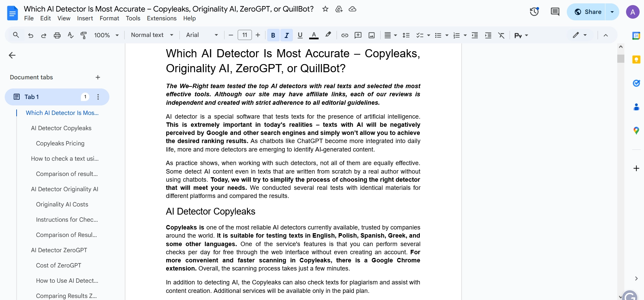
Task: Get add-ons with plus icon
Action: (x=636, y=168)
